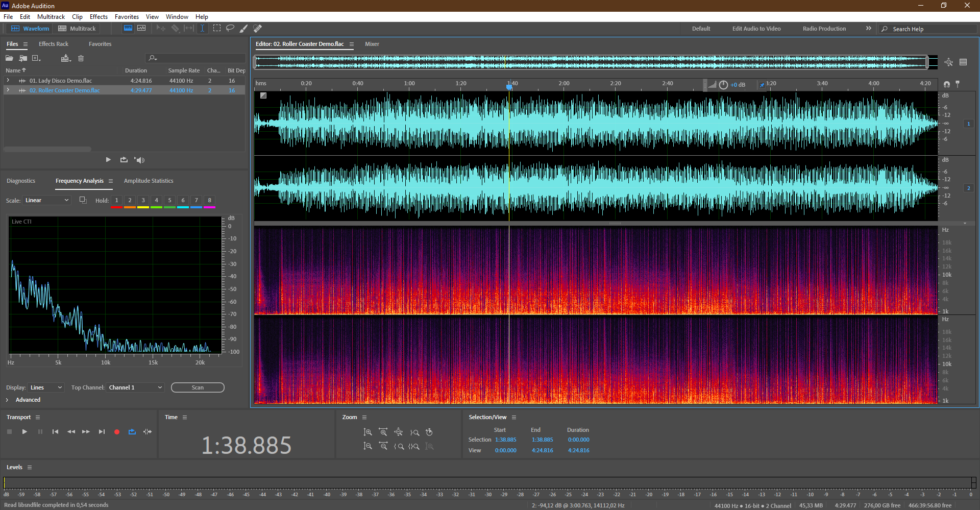Expand the Advanced section
This screenshot has height=510, width=980.
7,400
